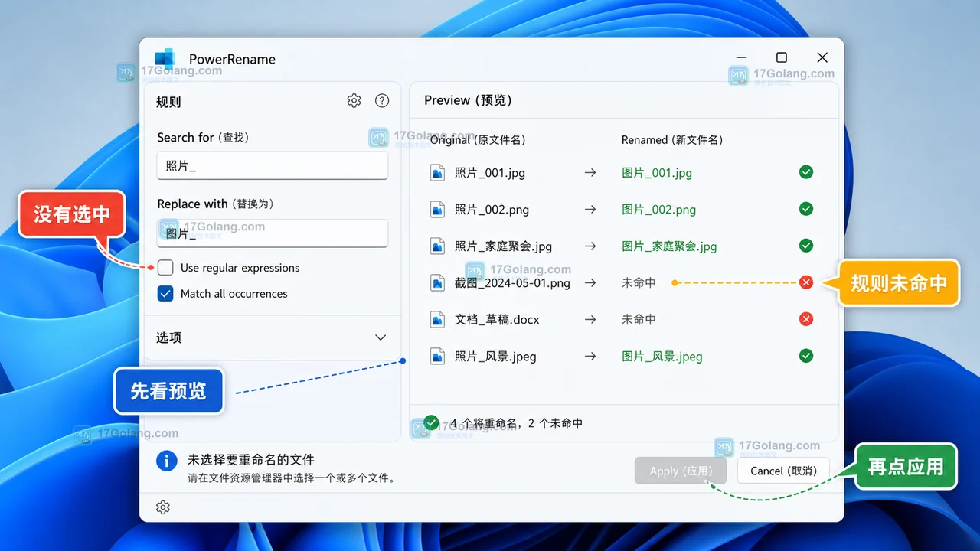This screenshot has height=551, width=980.
Task: Select original file name 照片_001.jpg
Action: [490, 173]
